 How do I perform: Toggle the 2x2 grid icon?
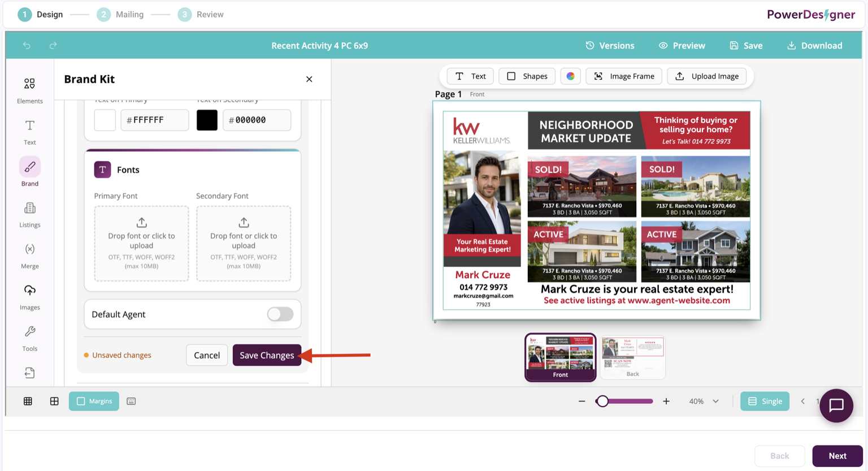tap(54, 401)
